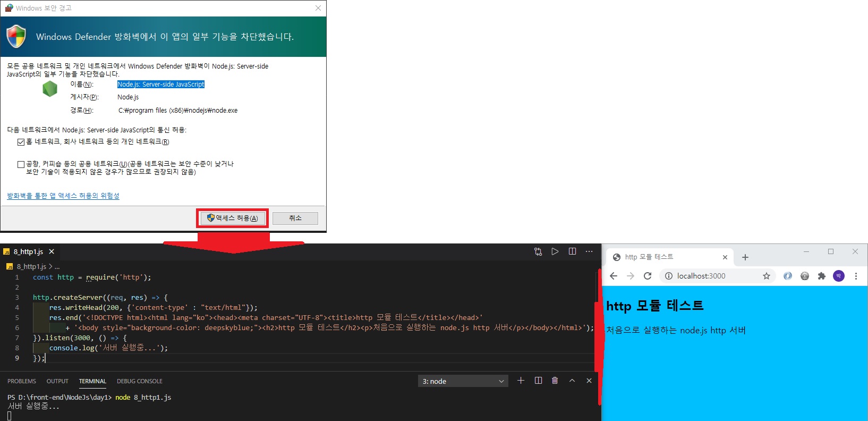The image size is (868, 421).
Task: Open source control changes icon in editor
Action: 538,251
